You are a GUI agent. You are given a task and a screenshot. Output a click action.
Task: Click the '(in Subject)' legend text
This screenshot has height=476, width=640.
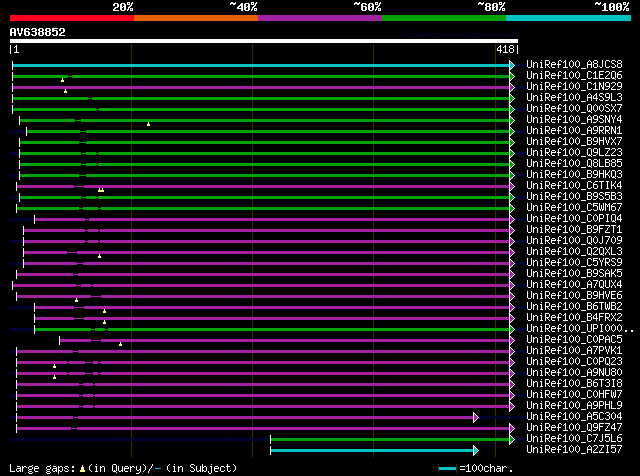(202, 468)
